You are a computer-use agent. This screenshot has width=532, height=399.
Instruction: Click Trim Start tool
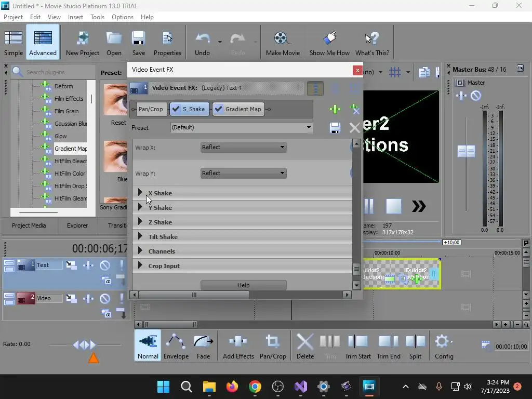click(x=358, y=346)
